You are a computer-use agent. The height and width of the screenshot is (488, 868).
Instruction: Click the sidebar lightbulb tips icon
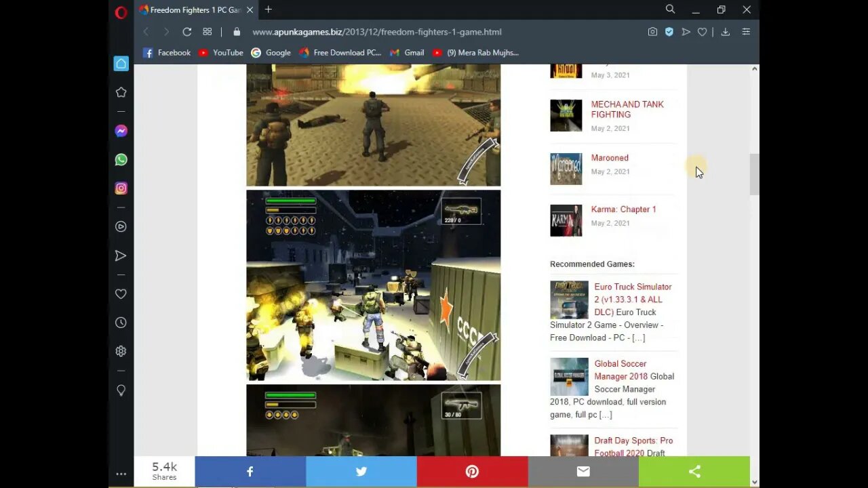click(121, 390)
